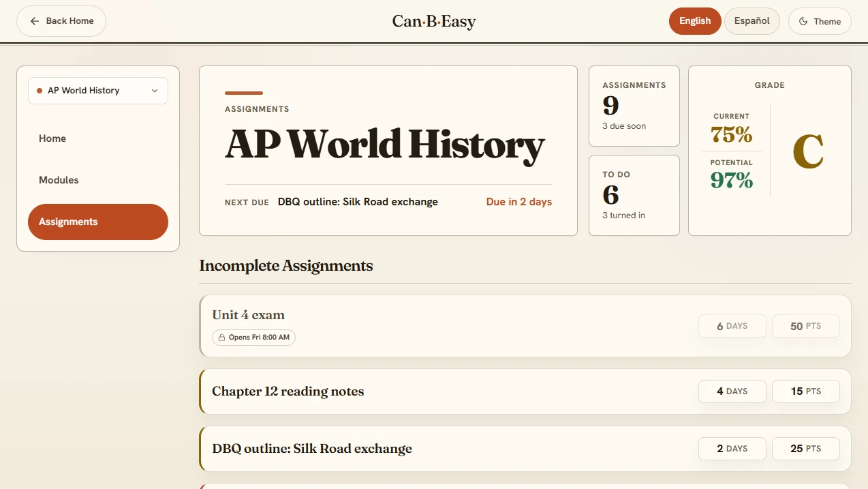The image size is (868, 489).
Task: Open Modules in sidebar
Action: click(98, 180)
